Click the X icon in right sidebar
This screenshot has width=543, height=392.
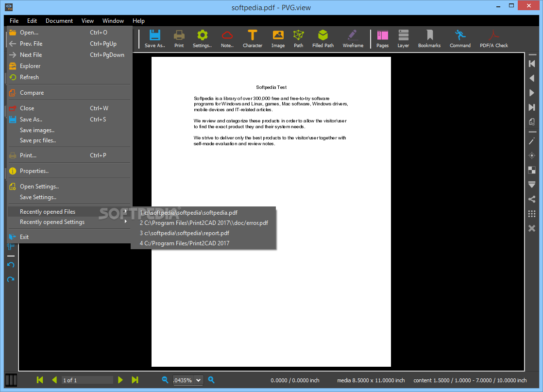coord(532,228)
